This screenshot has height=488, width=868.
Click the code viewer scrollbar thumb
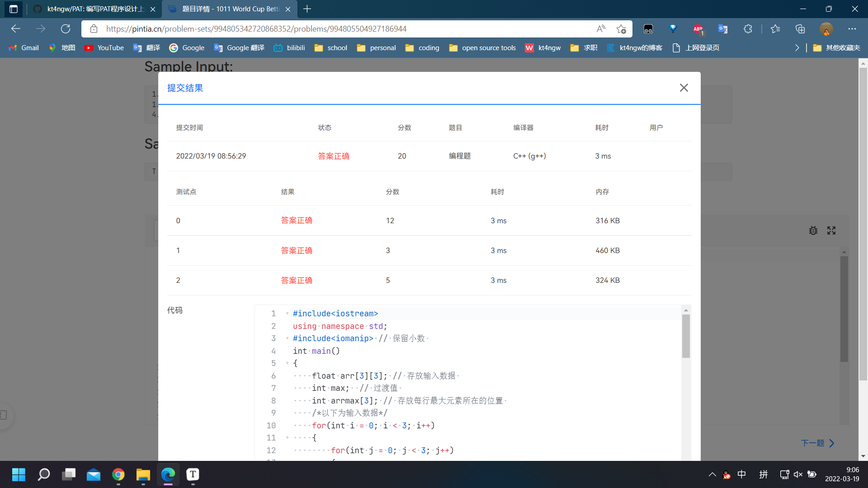pos(686,336)
